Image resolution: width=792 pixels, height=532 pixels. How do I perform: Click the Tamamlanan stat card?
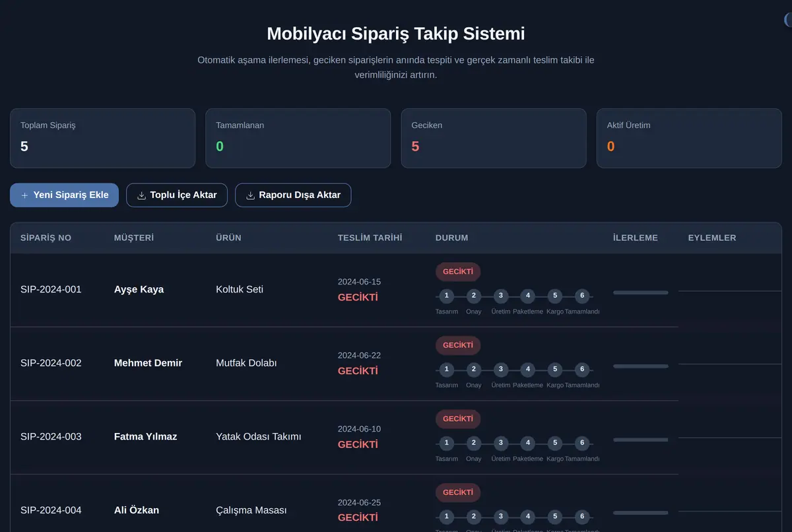point(298,138)
